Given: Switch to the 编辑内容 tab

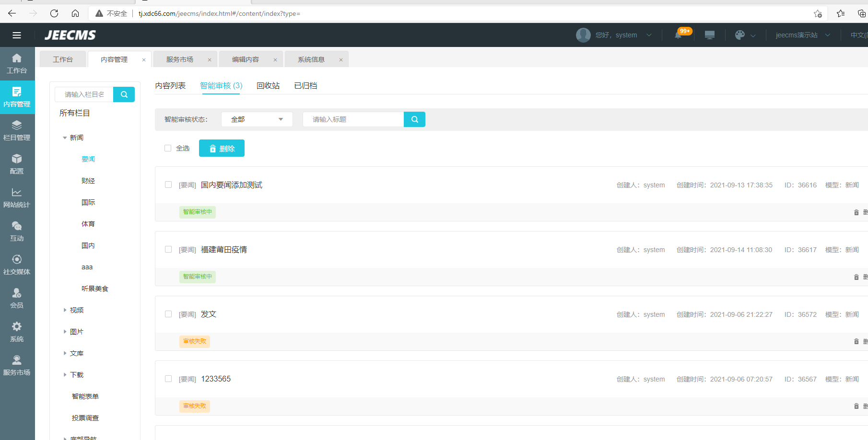Looking at the screenshot, I should [246, 59].
